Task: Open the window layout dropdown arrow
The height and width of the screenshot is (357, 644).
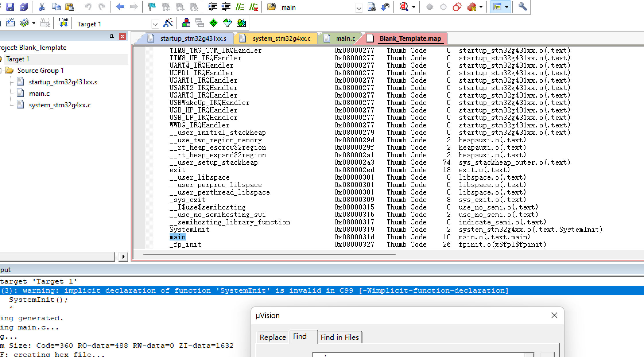Action: [x=507, y=7]
